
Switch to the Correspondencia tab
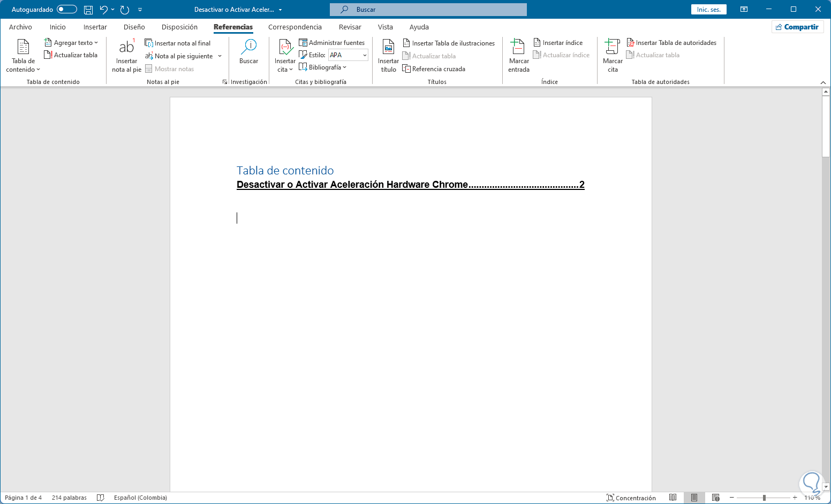pos(295,27)
